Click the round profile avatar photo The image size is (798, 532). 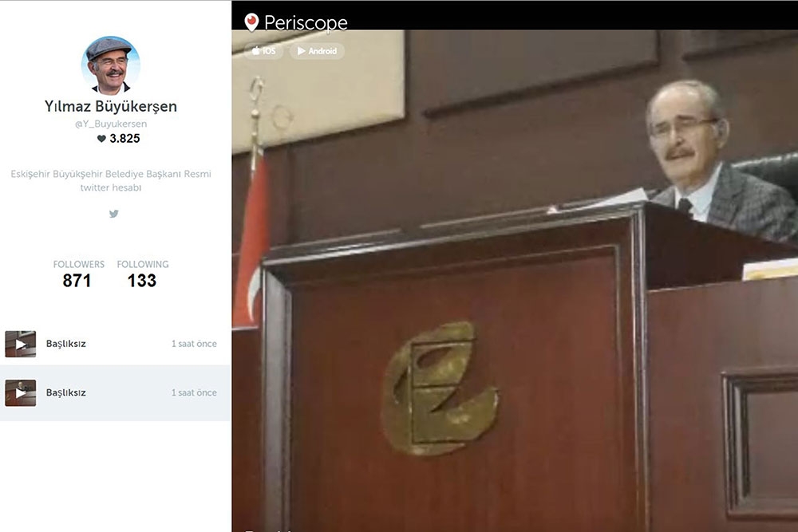pos(110,65)
